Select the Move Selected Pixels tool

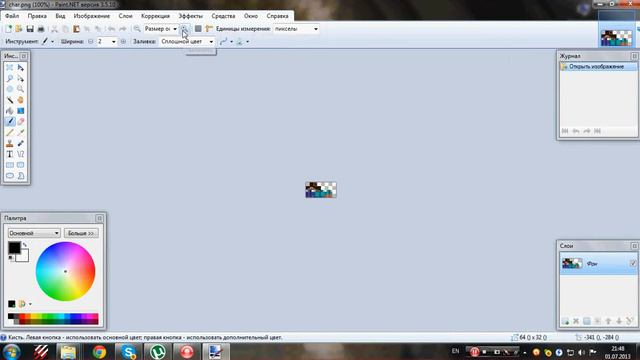(x=20, y=67)
